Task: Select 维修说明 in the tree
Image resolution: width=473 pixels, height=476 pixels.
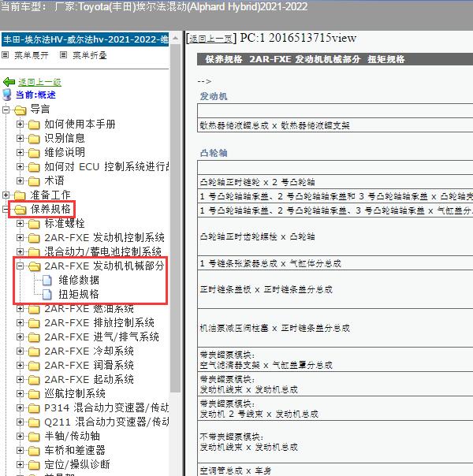Action: [65, 152]
